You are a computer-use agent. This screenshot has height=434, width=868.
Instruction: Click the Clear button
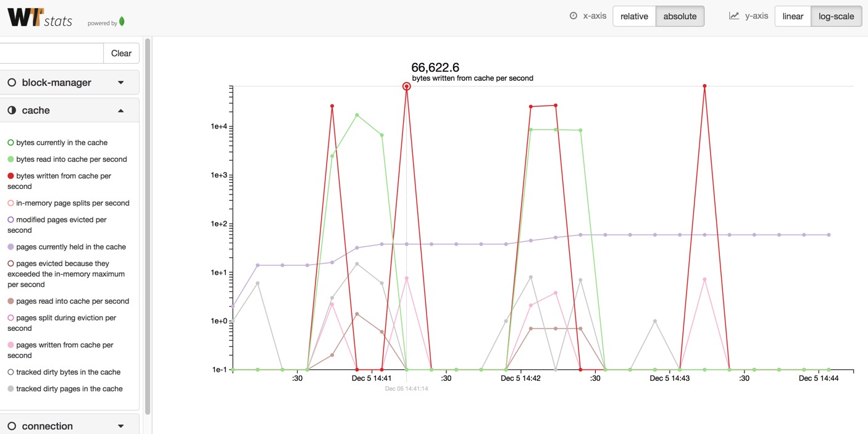coord(121,53)
